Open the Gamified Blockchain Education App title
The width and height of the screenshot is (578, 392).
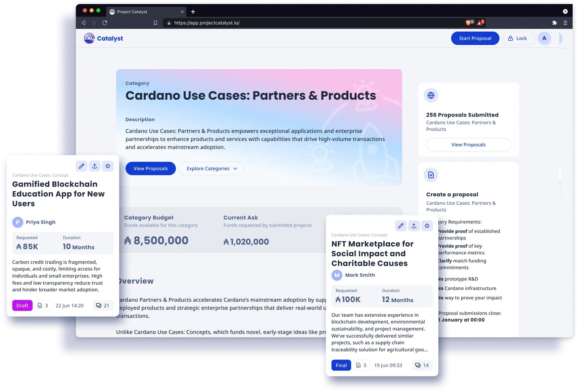58,194
